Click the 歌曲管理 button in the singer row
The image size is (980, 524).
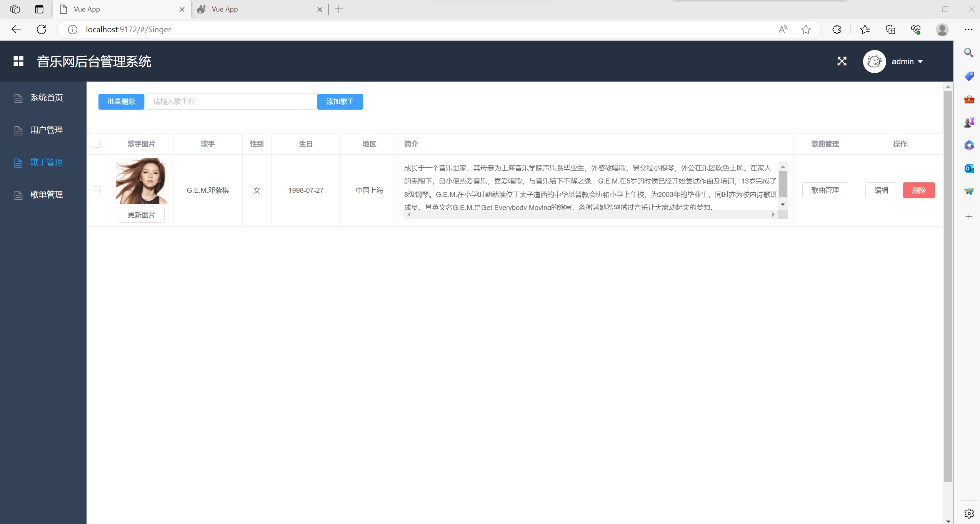[x=825, y=190]
